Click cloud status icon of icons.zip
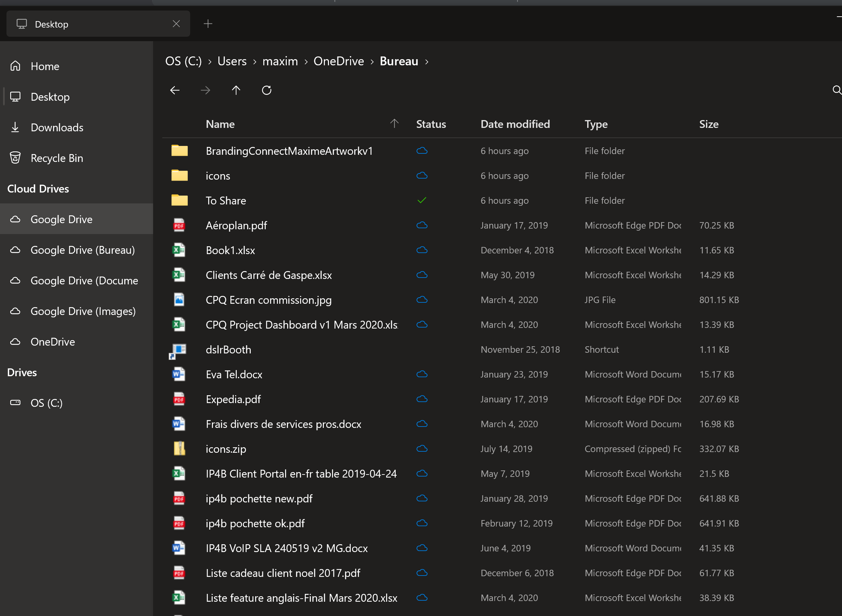This screenshot has height=616, width=842. click(422, 449)
